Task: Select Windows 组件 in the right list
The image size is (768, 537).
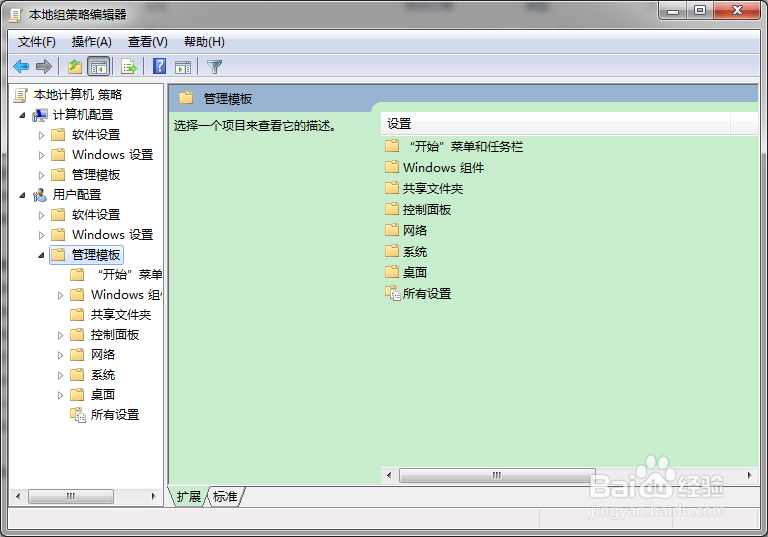Action: click(443, 168)
